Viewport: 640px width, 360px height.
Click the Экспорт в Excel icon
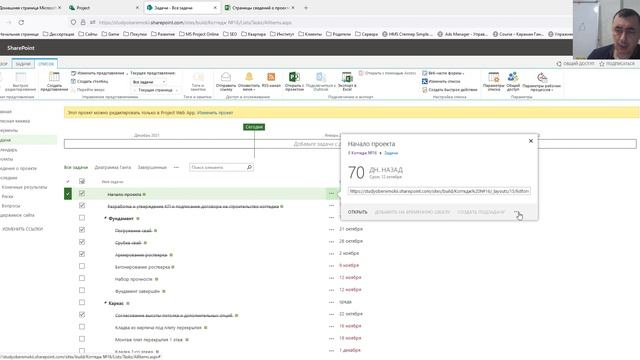point(347,77)
